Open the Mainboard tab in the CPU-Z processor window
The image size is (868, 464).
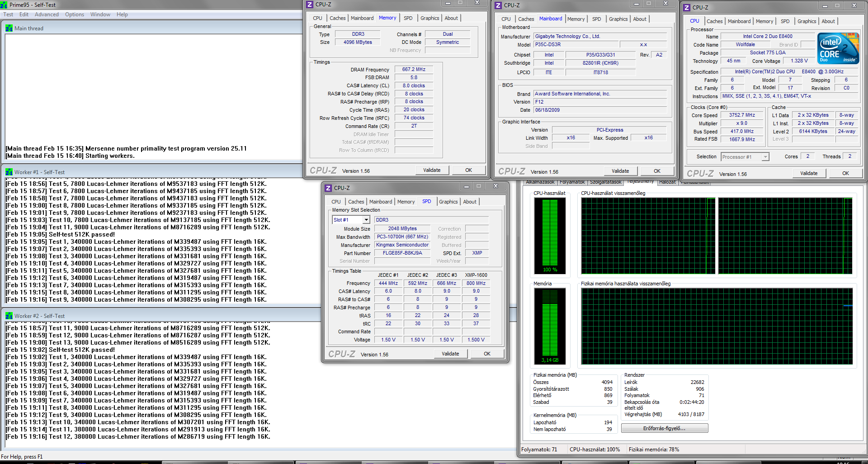tap(739, 21)
